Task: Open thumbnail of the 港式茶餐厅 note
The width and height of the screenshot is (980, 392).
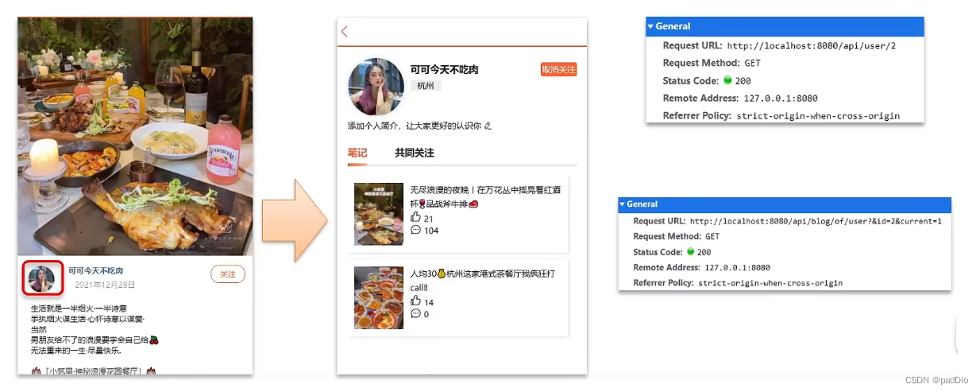Action: [379, 297]
